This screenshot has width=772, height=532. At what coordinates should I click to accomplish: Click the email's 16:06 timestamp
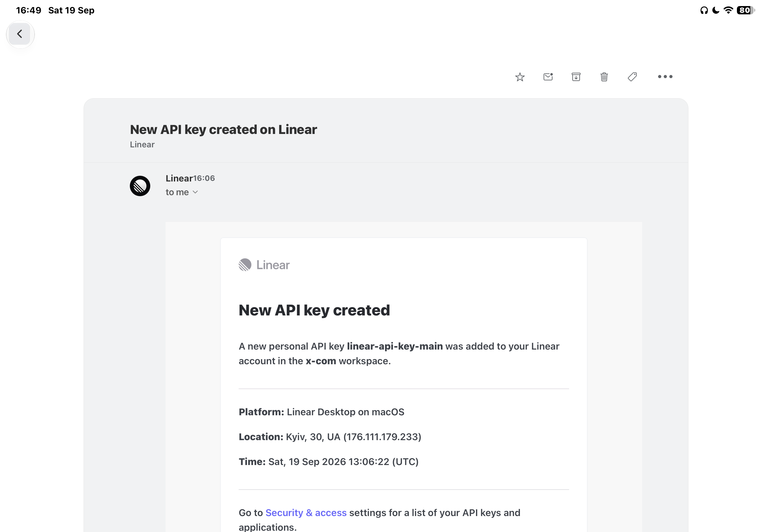coord(204,178)
